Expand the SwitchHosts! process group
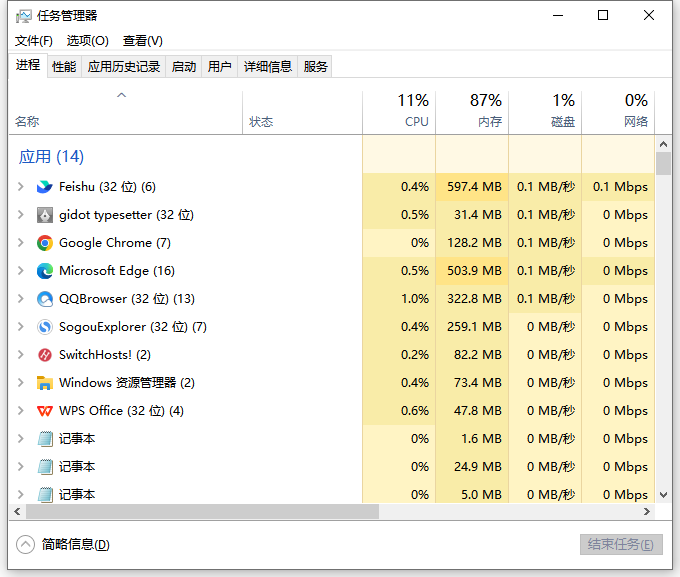Image resolution: width=680 pixels, height=577 pixels. pos(20,355)
